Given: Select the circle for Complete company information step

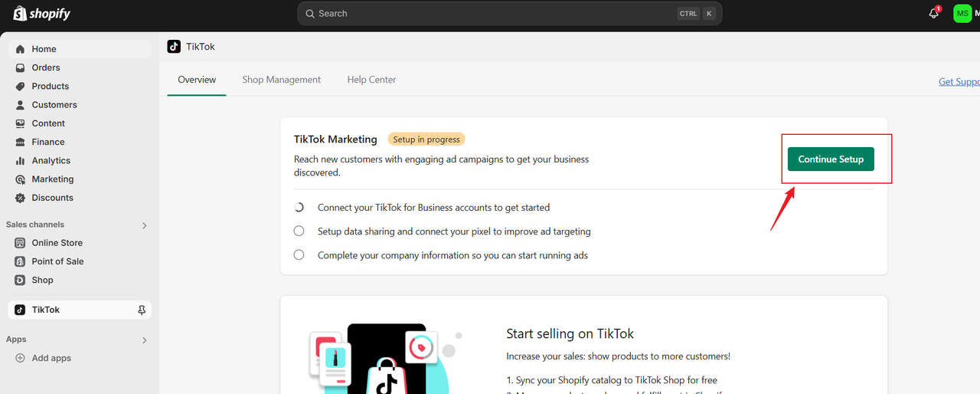Looking at the screenshot, I should tap(299, 254).
